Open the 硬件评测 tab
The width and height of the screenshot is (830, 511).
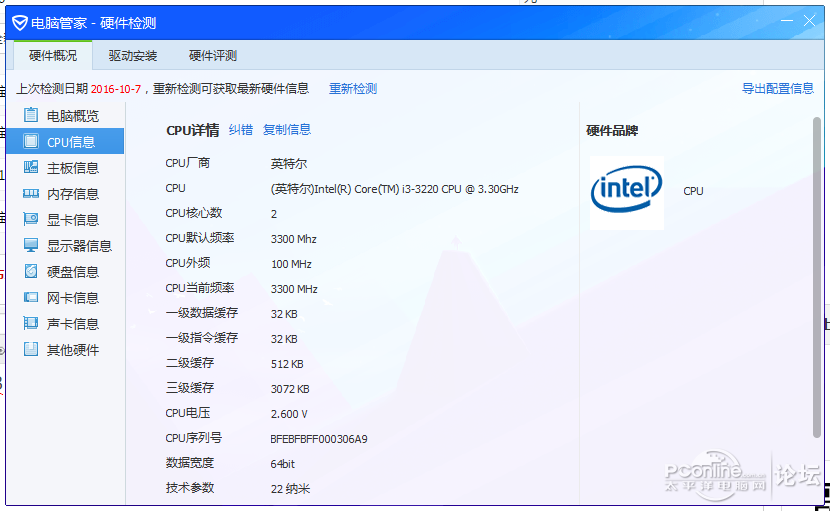tap(213, 56)
